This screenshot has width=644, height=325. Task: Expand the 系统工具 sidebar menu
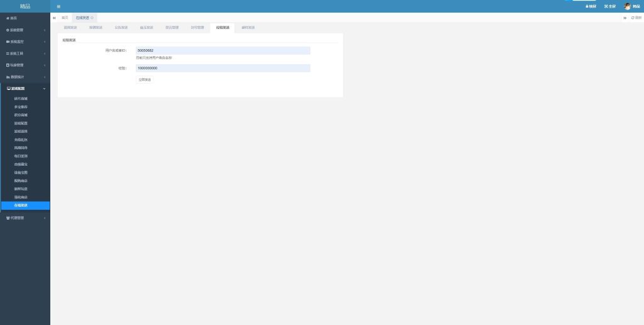pyautogui.click(x=18, y=54)
